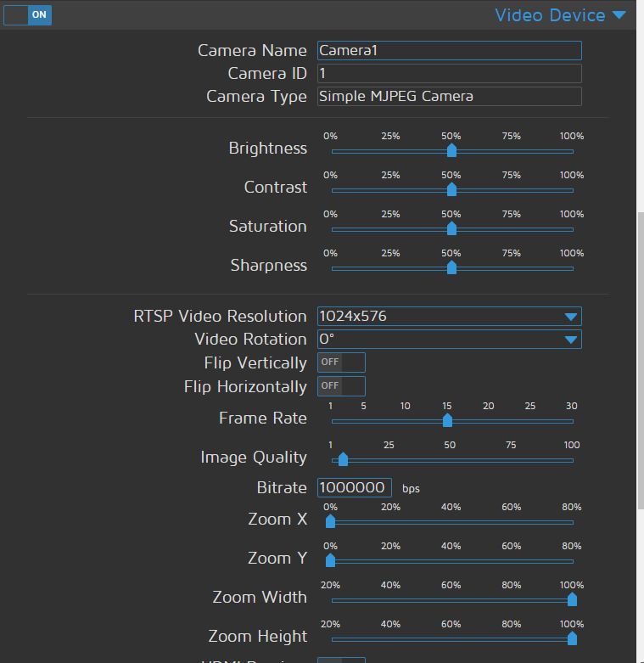
Task: Open the RTSP Video Resolution dropdown
Action: click(x=449, y=317)
